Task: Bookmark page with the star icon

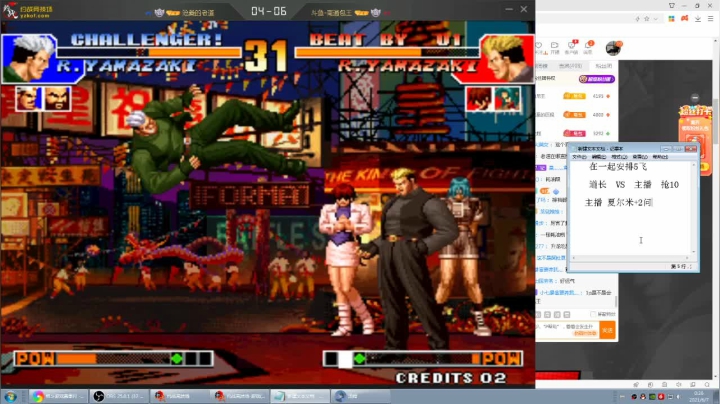Action: 647,19
